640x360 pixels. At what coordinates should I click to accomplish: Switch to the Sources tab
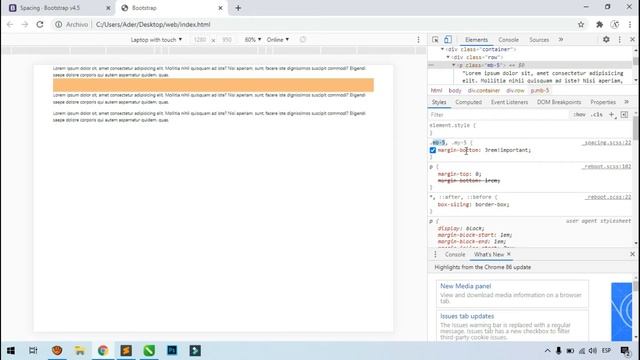pyautogui.click(x=539, y=40)
